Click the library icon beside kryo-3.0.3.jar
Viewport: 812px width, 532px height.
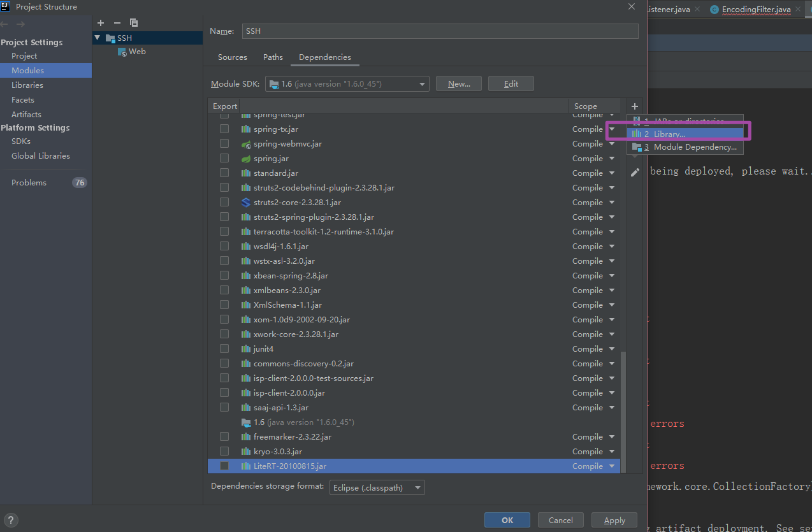246,452
